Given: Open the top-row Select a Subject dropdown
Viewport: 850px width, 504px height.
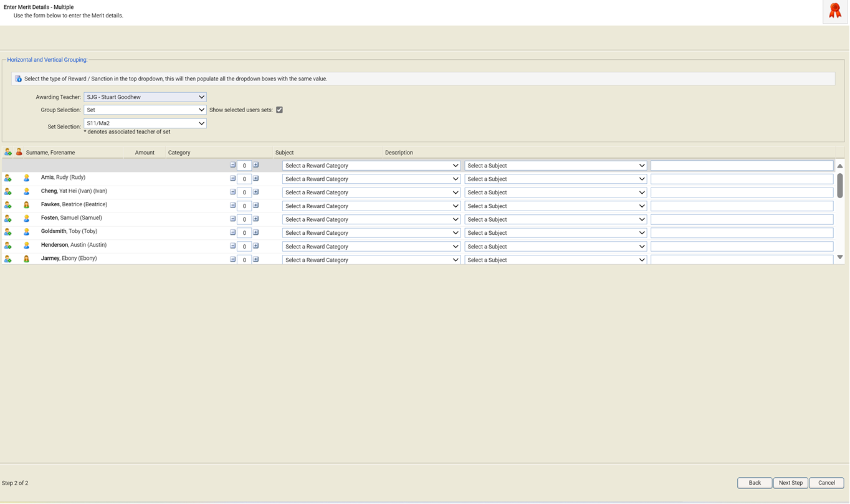Looking at the screenshot, I should [555, 166].
